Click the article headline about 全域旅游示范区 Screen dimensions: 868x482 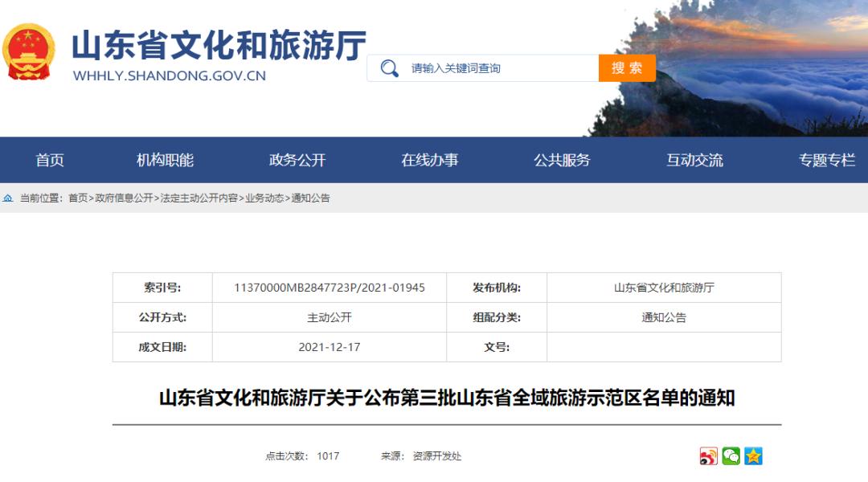(447, 398)
